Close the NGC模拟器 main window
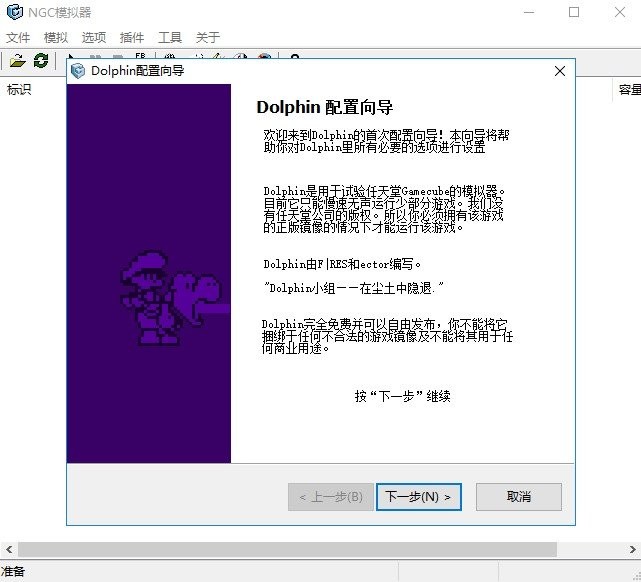 620,12
